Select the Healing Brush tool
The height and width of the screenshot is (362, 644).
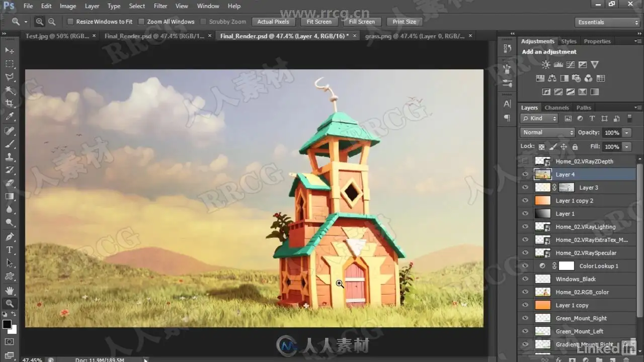(10, 131)
